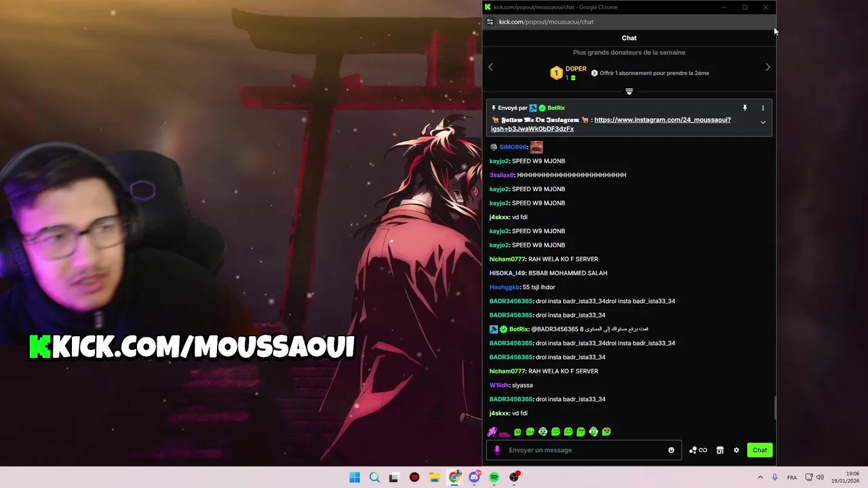Click top donor name DOPER
The image size is (868, 488).
click(576, 69)
